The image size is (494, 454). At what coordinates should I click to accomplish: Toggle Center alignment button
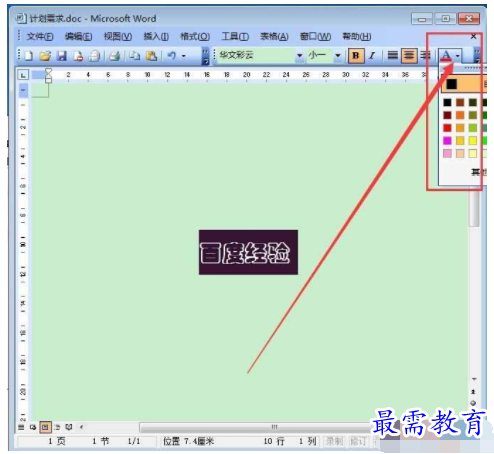tap(409, 56)
